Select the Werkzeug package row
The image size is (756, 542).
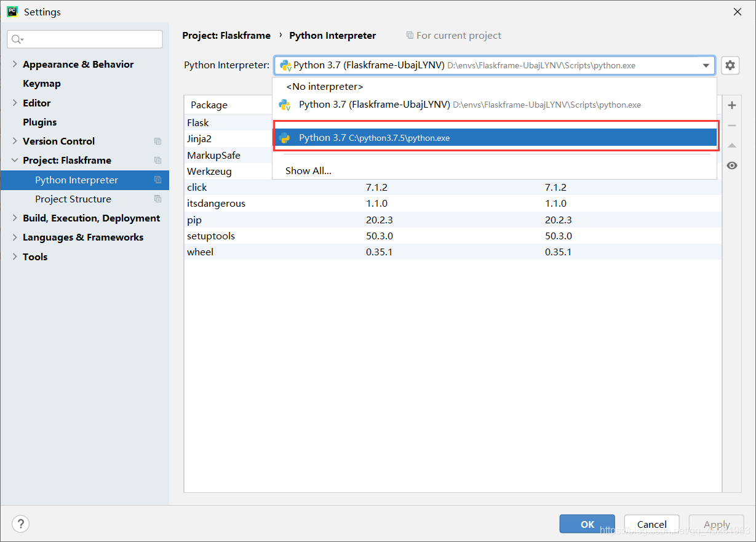228,171
